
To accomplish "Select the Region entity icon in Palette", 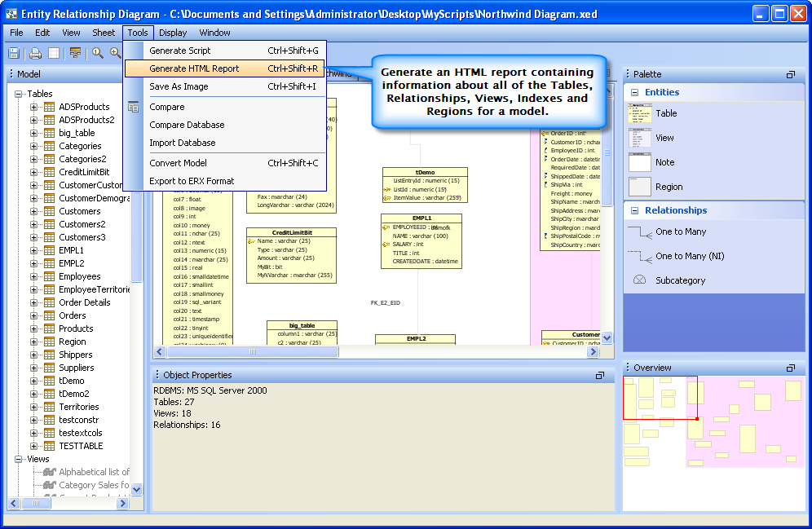I will (x=639, y=187).
